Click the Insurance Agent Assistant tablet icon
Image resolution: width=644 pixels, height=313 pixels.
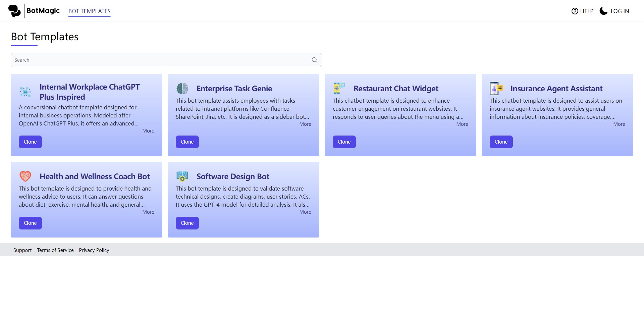(x=496, y=88)
